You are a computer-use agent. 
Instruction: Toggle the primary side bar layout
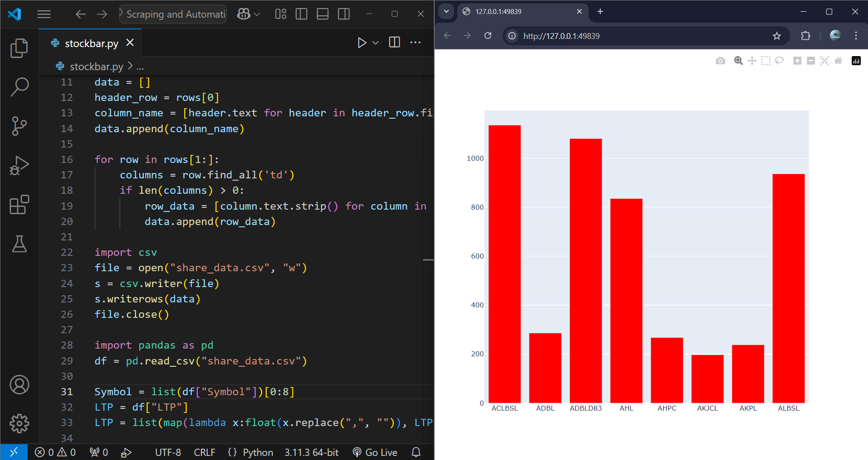[301, 14]
